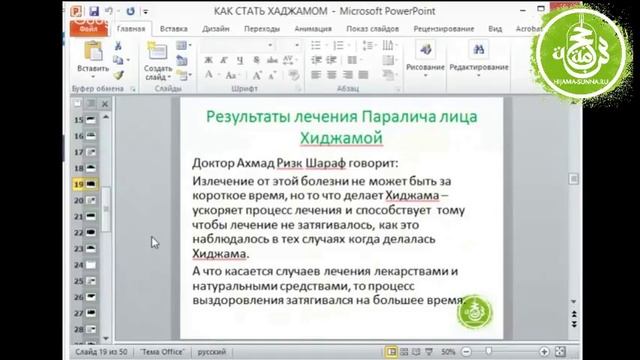The image size is (640, 360).
Task: Select the Format Painter brush icon
Action: click(118, 75)
